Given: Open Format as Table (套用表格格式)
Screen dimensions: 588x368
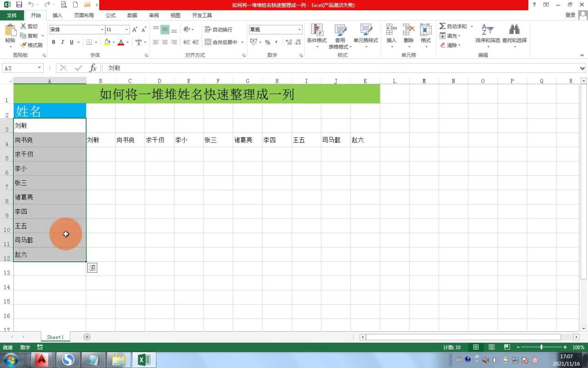Looking at the screenshot, I should tap(340, 36).
